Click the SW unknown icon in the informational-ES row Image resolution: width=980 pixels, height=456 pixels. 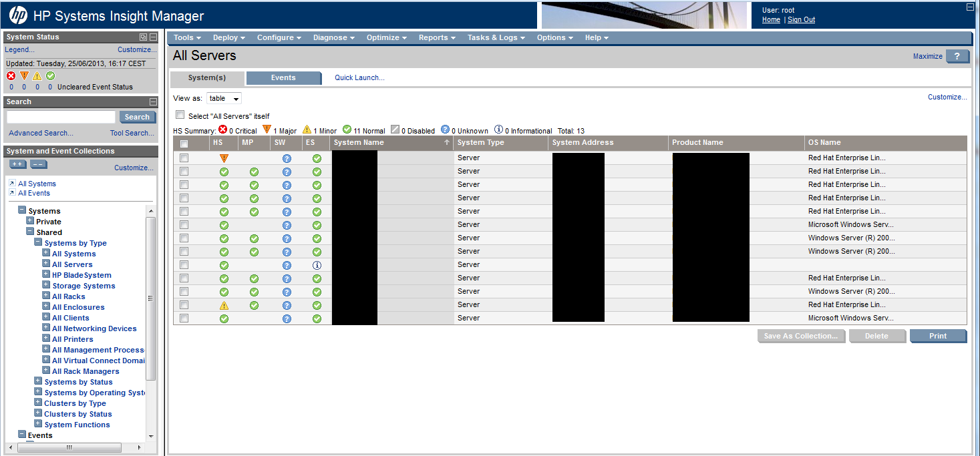coord(287,265)
